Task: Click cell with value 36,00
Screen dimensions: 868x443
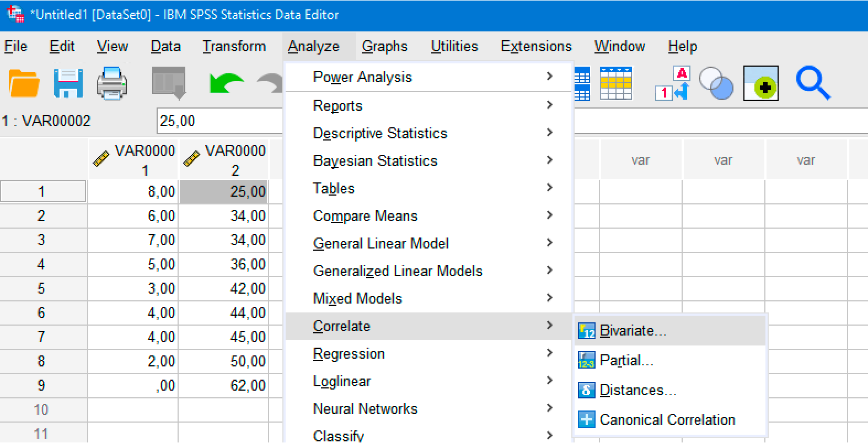Action: pos(223,264)
